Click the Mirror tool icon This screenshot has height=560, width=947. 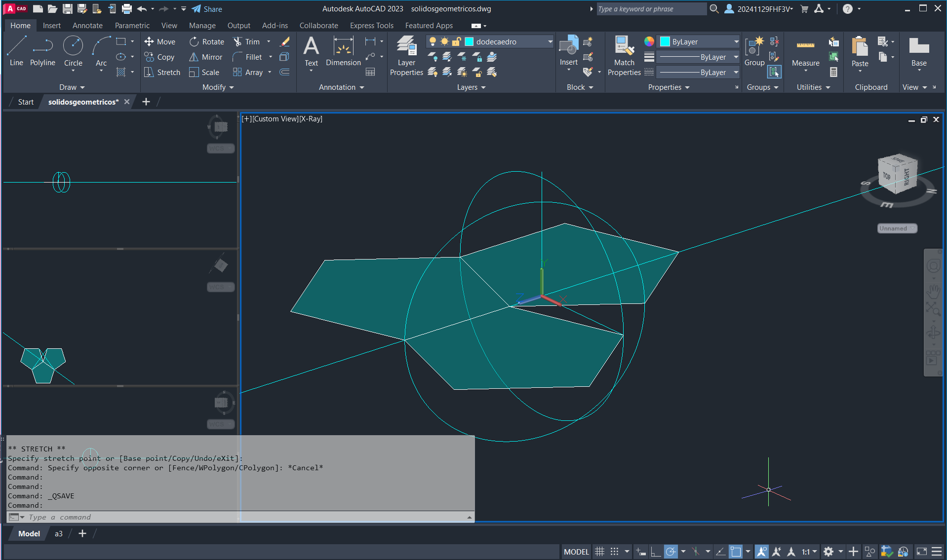[x=194, y=57]
